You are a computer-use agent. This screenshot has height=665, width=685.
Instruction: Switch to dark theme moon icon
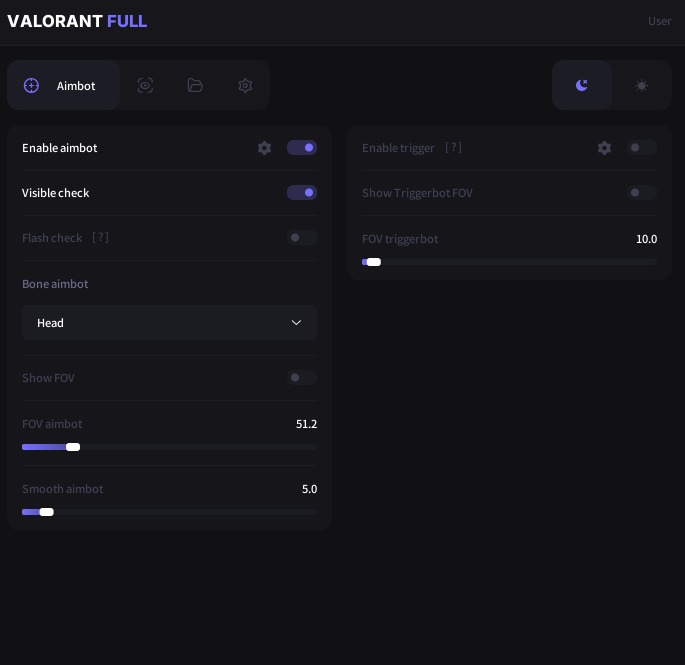pyautogui.click(x=582, y=86)
